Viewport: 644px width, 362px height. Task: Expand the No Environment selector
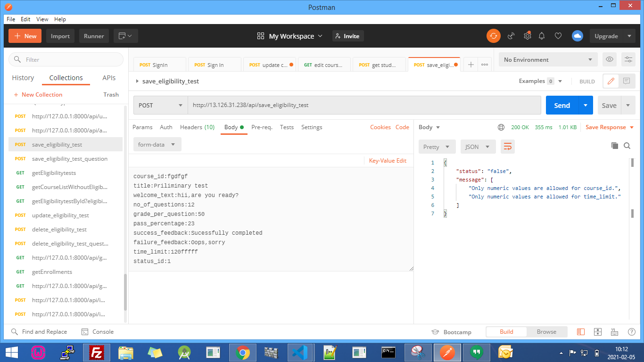coord(548,60)
